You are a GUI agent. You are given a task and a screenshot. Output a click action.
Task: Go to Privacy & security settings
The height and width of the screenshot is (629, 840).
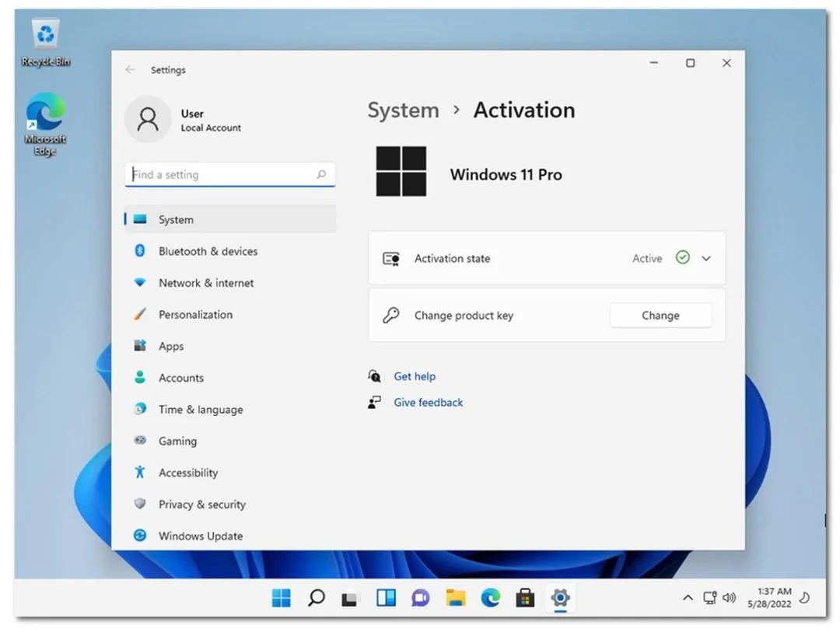(201, 504)
